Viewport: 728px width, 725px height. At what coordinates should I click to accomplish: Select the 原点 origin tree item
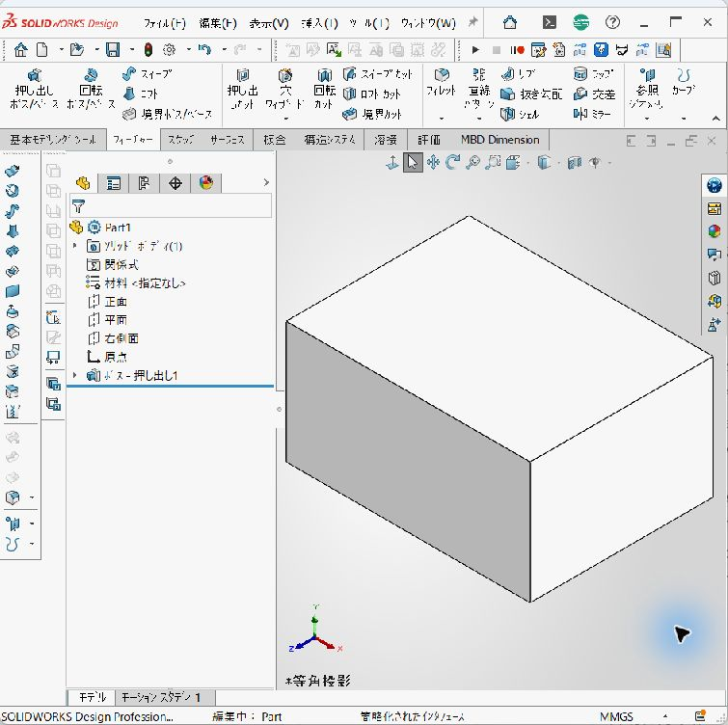[107, 357]
